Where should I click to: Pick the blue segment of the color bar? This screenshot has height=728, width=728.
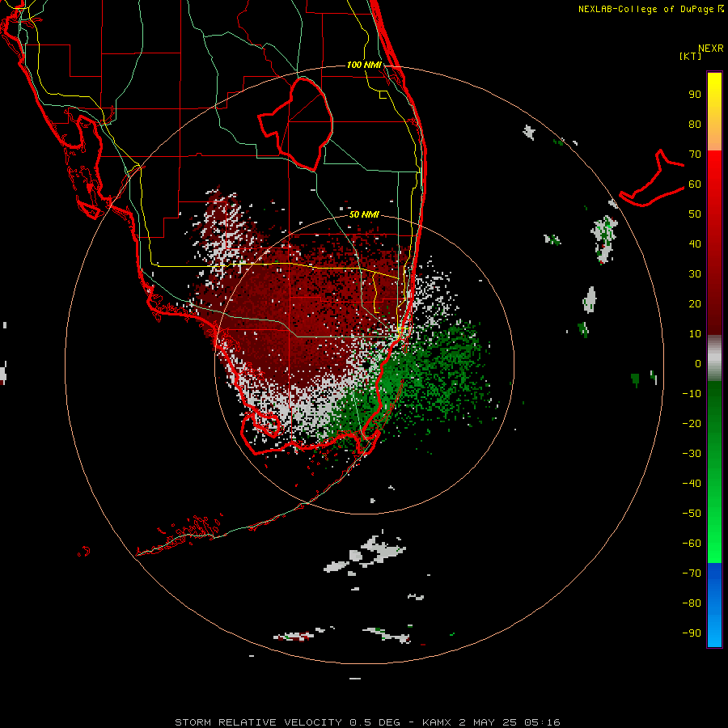point(714,605)
